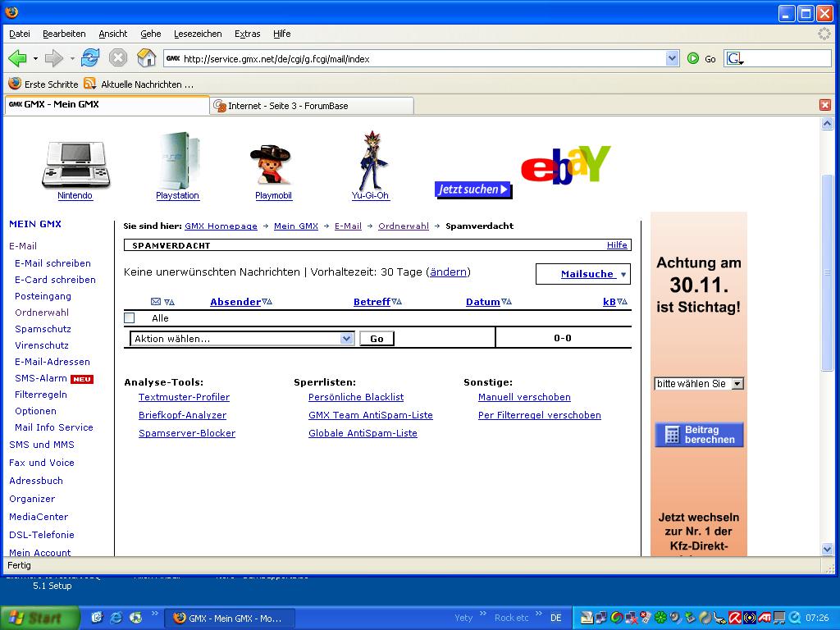The width and height of the screenshot is (840, 630).
Task: Open the Manuell verschoben link
Action: click(x=524, y=397)
